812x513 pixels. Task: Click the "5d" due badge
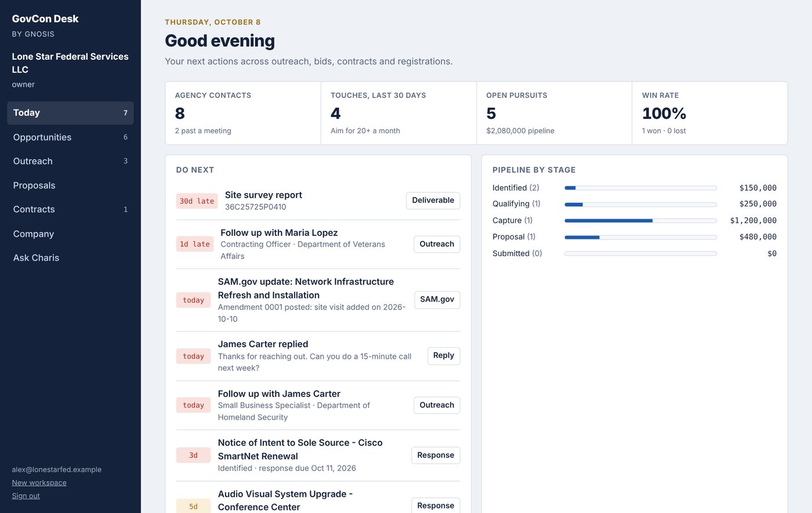pyautogui.click(x=194, y=507)
